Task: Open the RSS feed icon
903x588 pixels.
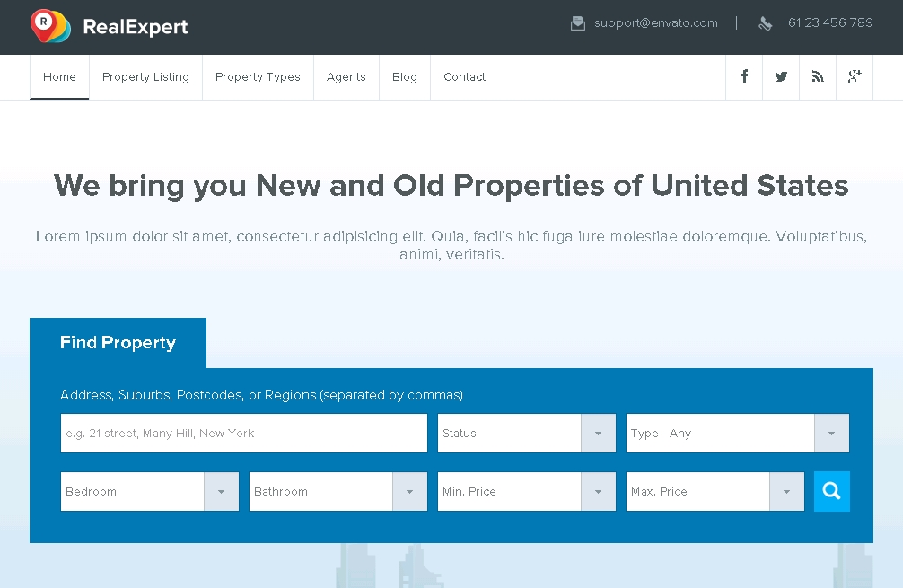Action: (818, 77)
